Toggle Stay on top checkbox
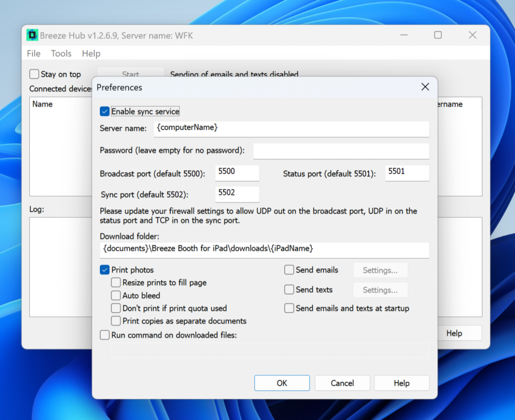The height and width of the screenshot is (420, 515). click(34, 74)
